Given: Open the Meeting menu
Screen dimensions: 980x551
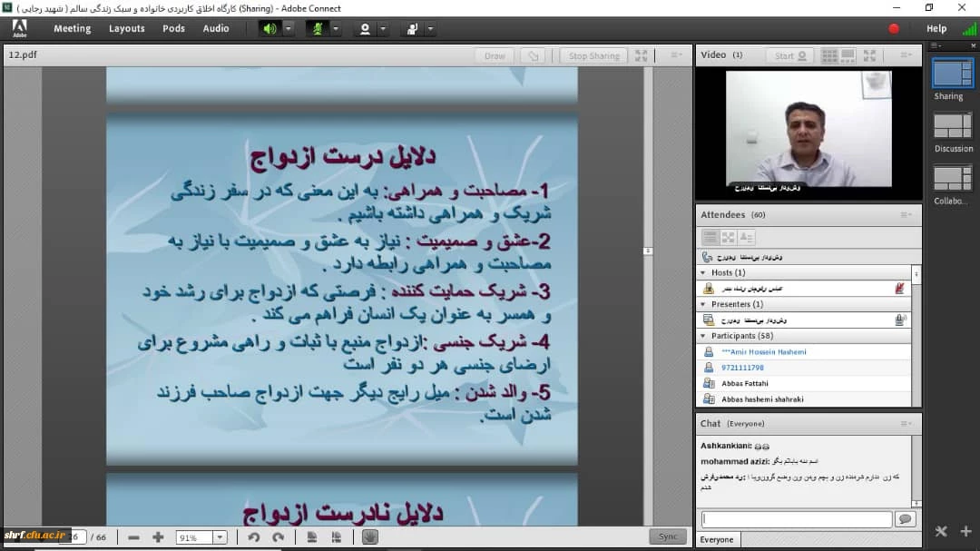Looking at the screenshot, I should [72, 28].
